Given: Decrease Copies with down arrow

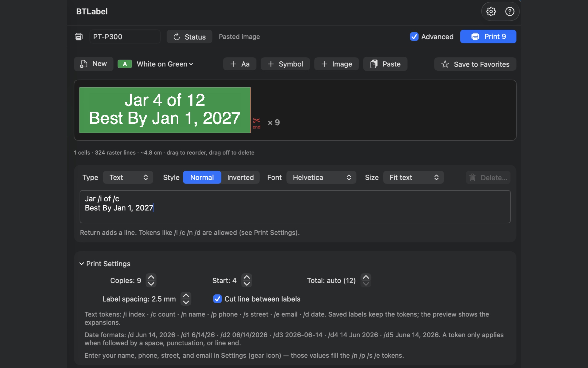Looking at the screenshot, I should [x=151, y=284].
